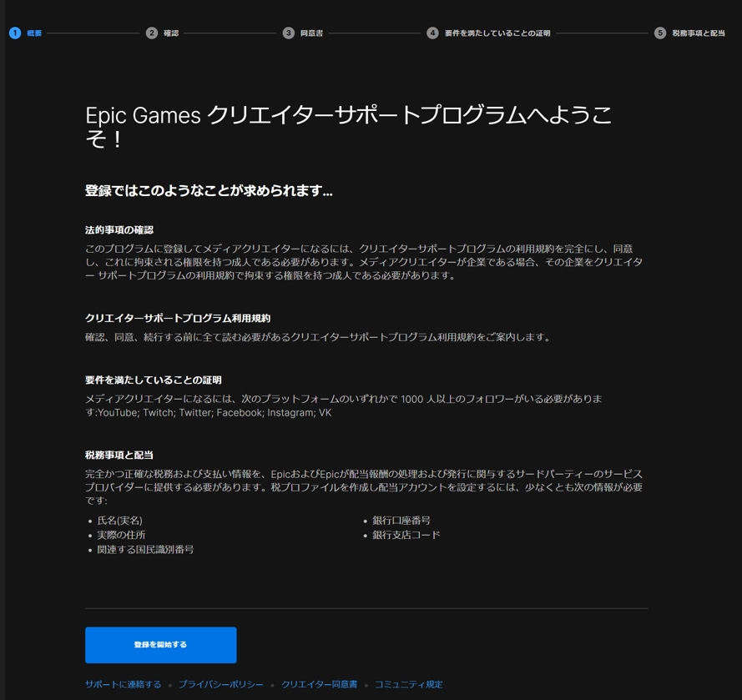Select the 要件を満たしていることの証明 step label
The image size is (742, 700).
[x=497, y=33]
